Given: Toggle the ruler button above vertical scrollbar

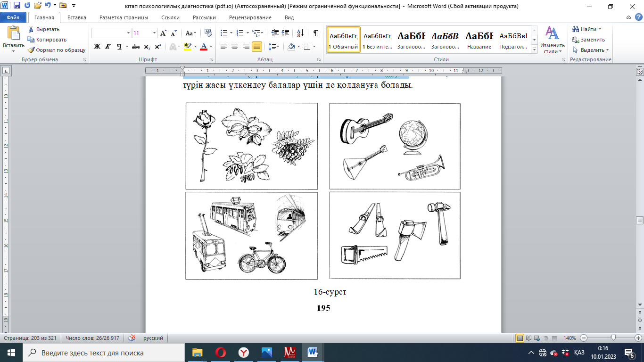Looking at the screenshot, I should click(x=640, y=72).
